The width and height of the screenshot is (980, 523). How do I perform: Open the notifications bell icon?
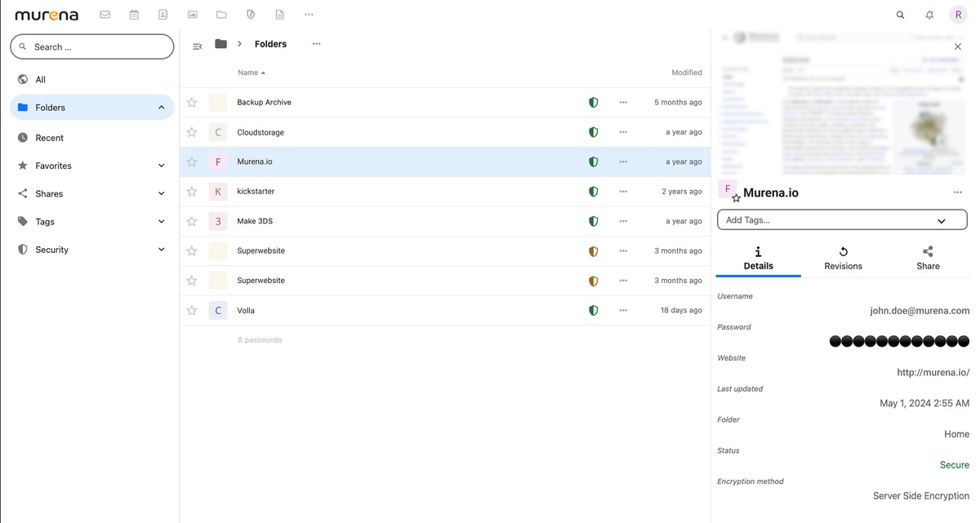[x=929, y=14]
